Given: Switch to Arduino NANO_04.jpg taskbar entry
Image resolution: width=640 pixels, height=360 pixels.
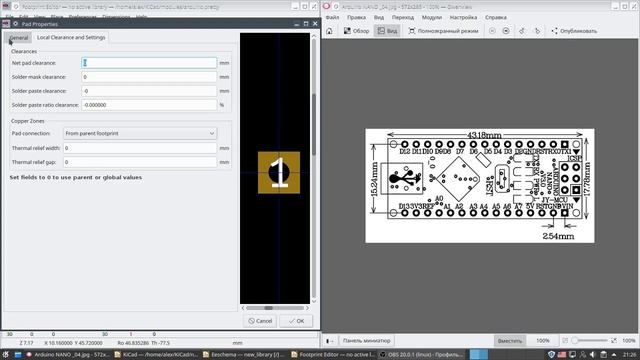Looking at the screenshot, I should [68, 355].
